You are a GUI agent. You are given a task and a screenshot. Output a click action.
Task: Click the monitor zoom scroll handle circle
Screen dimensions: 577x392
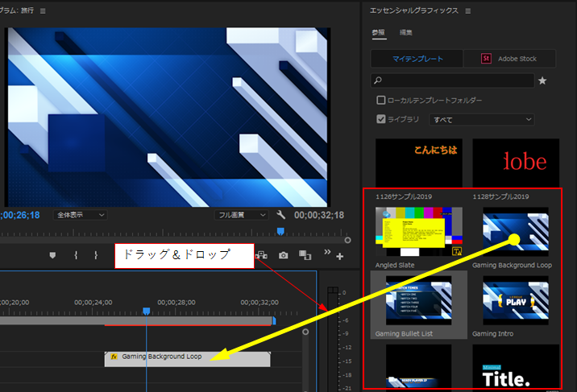[347, 240]
